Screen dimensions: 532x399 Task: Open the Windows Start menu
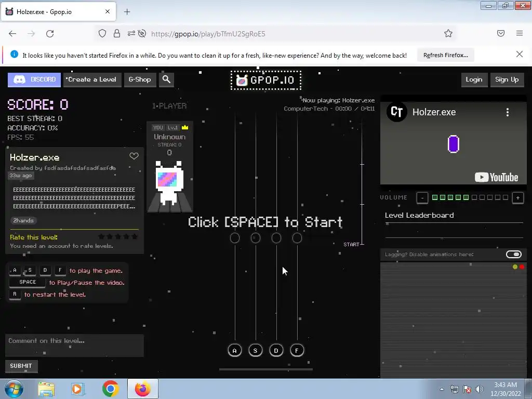[x=14, y=389]
